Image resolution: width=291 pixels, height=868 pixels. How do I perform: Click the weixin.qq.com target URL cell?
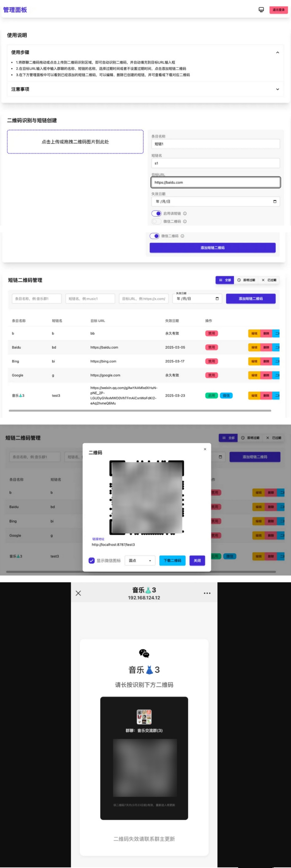tap(124, 396)
